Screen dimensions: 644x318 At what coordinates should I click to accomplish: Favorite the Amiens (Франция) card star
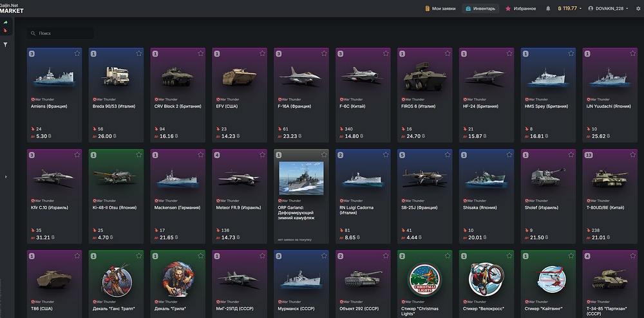pos(77,53)
